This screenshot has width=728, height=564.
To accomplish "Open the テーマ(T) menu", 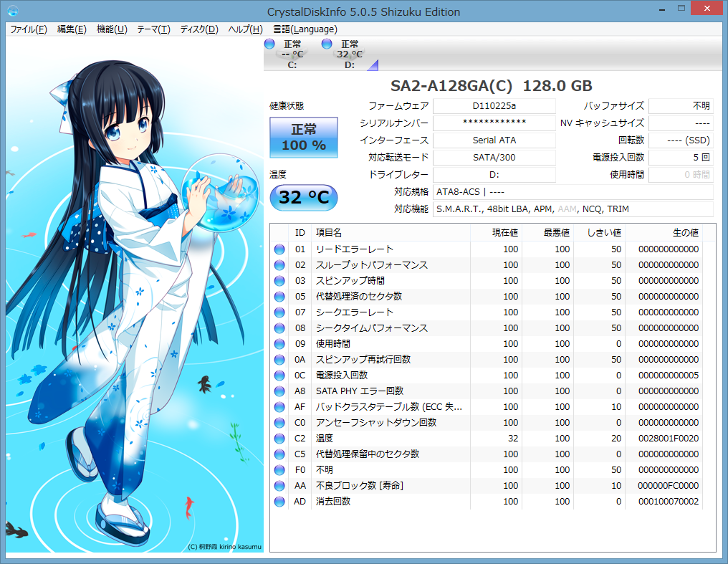I will pos(153,29).
